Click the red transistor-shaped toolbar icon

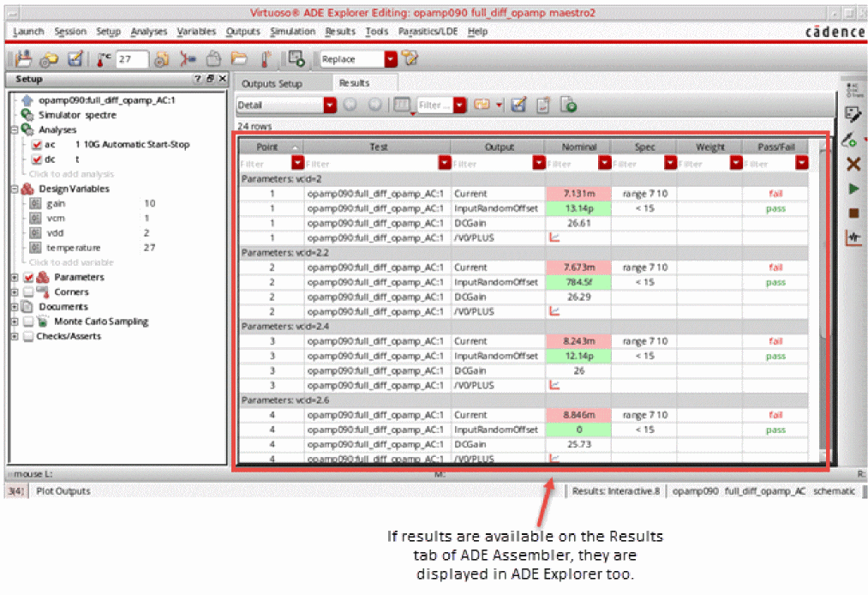pos(188,58)
